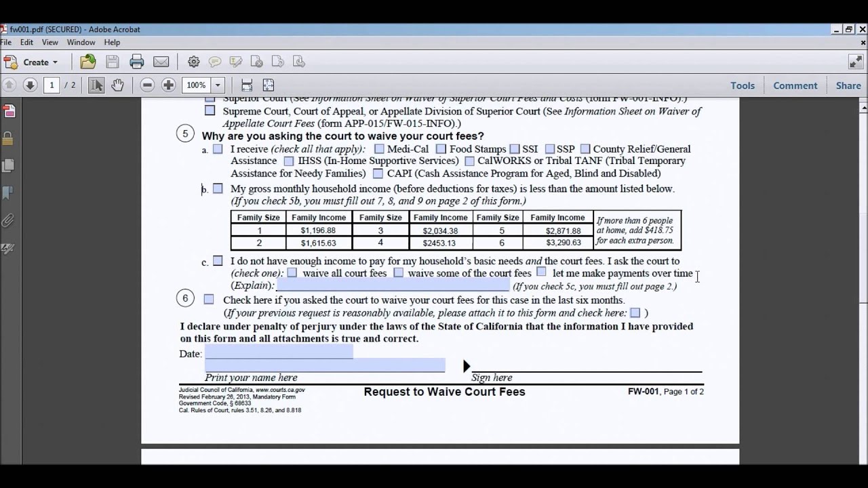
Task: Check the SSI checkbox
Action: 515,149
